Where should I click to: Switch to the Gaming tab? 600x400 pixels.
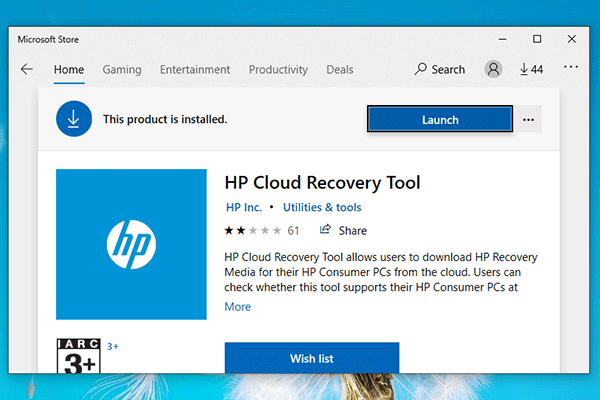122,70
